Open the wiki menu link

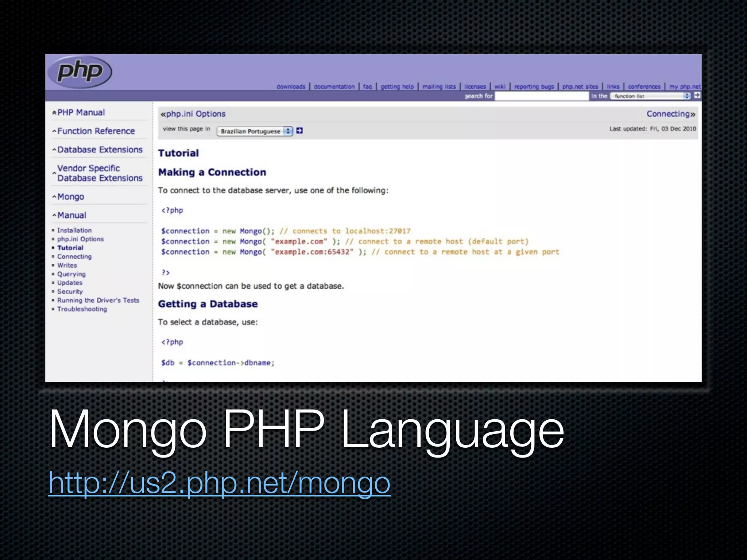coord(500,87)
